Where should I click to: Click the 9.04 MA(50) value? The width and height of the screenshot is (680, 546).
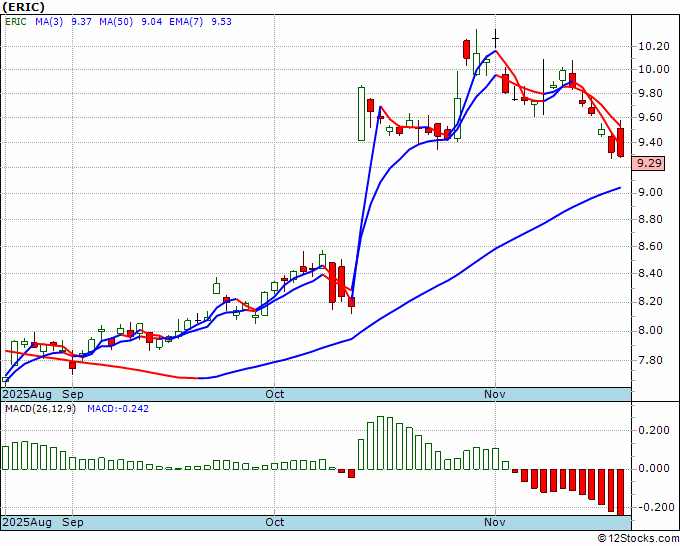click(x=152, y=22)
